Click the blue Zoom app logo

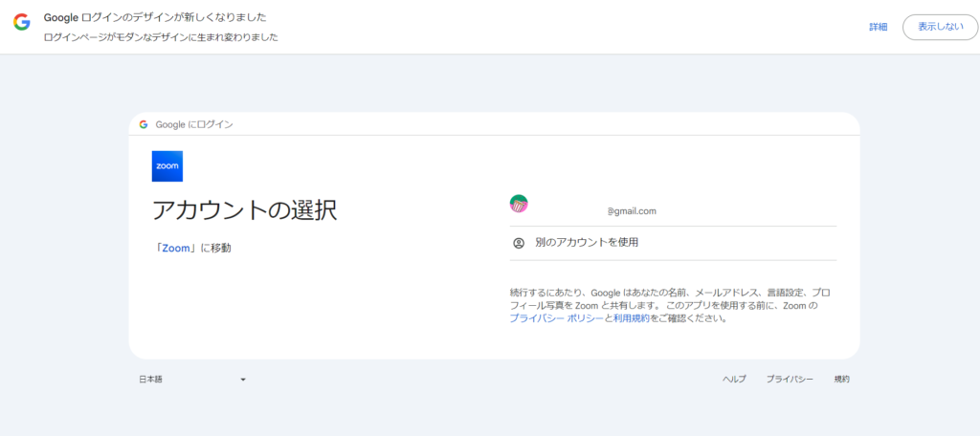pyautogui.click(x=167, y=166)
